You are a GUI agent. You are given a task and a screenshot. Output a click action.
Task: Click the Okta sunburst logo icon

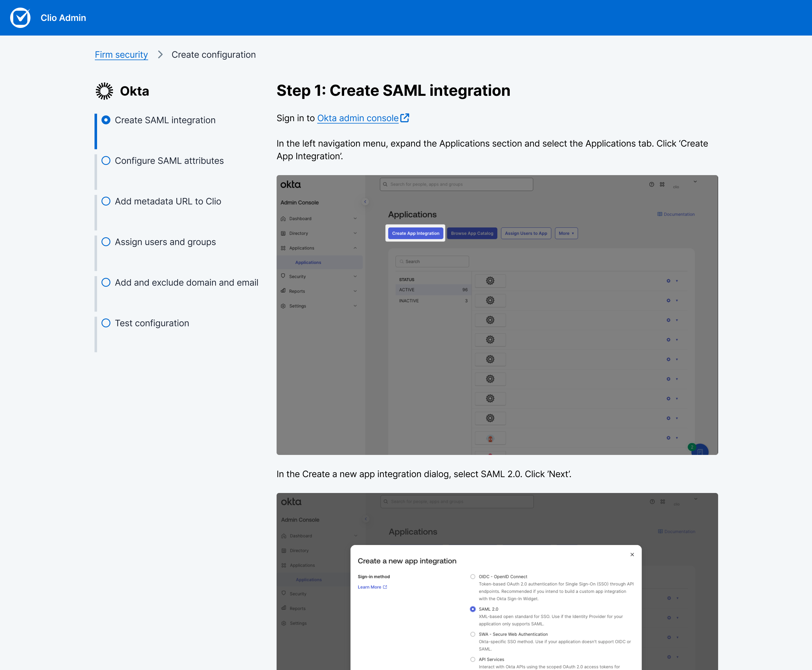pyautogui.click(x=104, y=91)
